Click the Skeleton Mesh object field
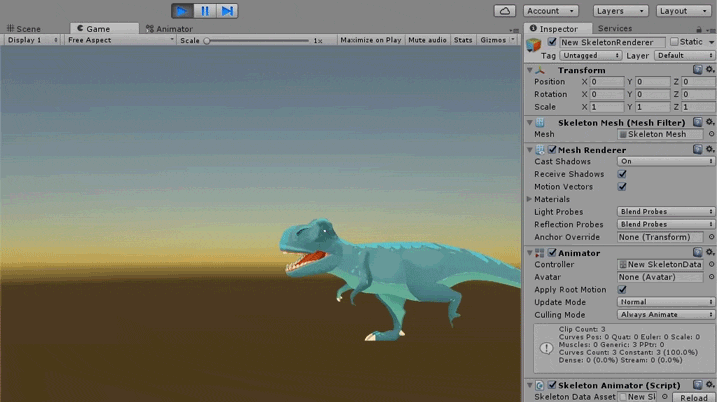This screenshot has height=402, width=718. tap(660, 134)
